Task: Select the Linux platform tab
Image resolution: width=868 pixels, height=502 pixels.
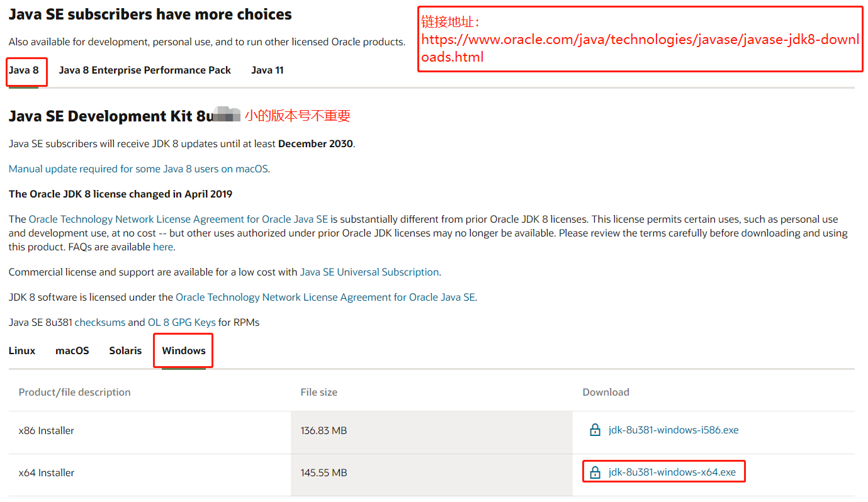Action: (22, 351)
